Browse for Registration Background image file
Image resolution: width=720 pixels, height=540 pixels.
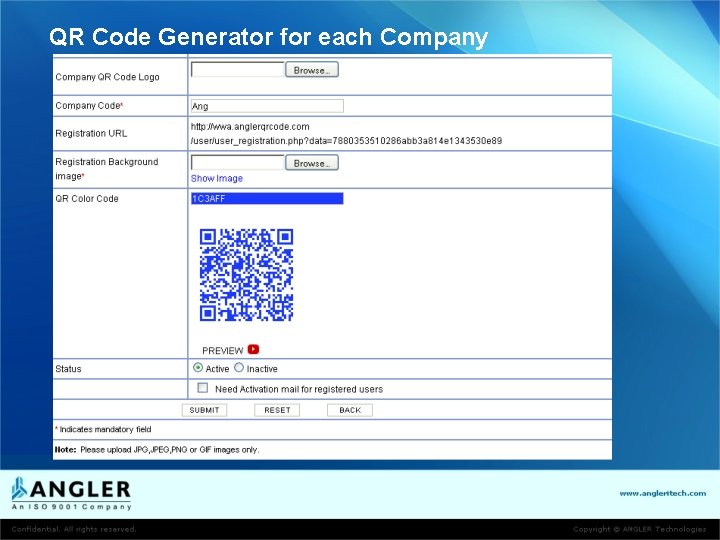312,163
